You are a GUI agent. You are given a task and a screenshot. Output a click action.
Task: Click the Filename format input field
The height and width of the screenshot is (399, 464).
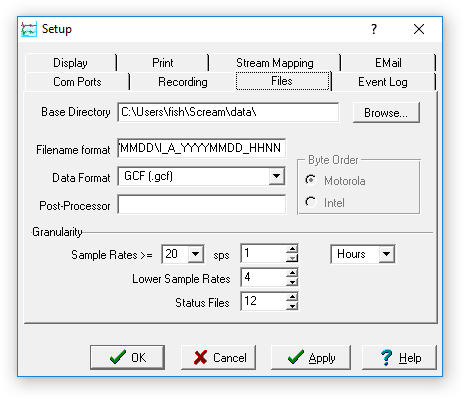coord(202,148)
